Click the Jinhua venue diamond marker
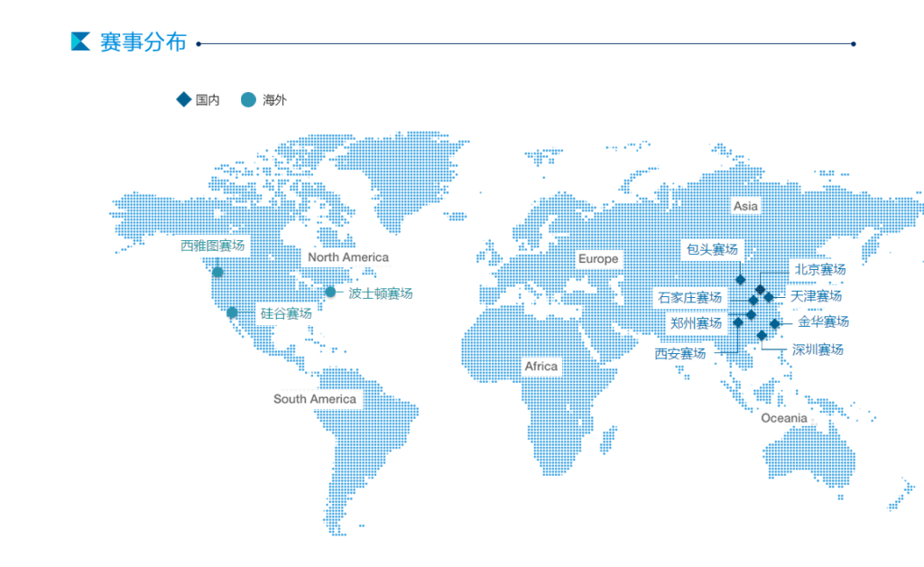This screenshot has width=924, height=567. coord(774,323)
